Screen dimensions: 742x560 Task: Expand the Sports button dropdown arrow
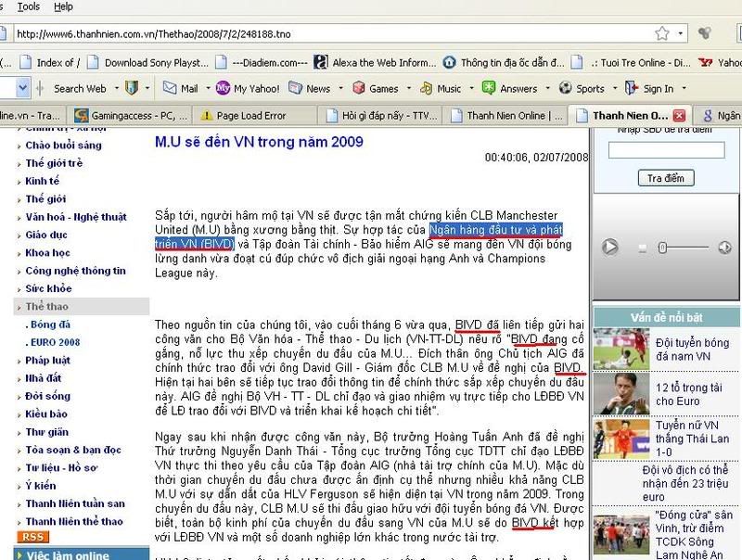coord(615,88)
